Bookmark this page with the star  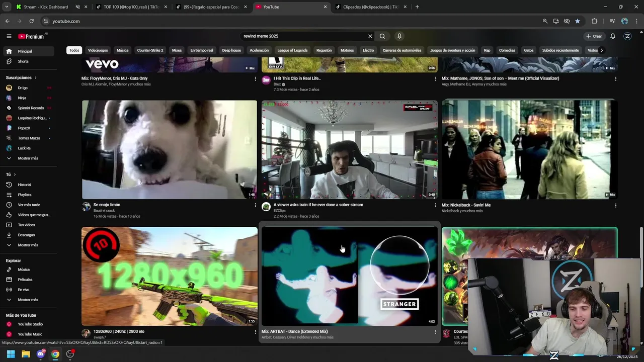[x=578, y=21]
